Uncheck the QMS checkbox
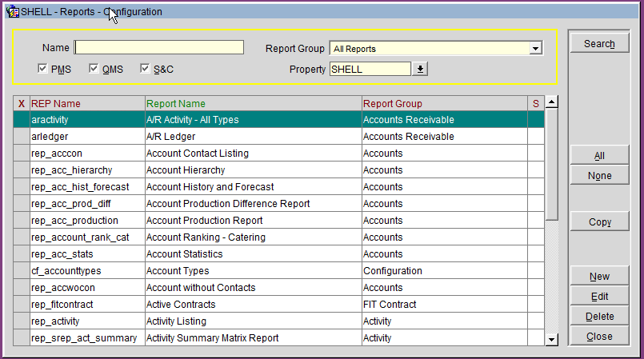 (94, 70)
